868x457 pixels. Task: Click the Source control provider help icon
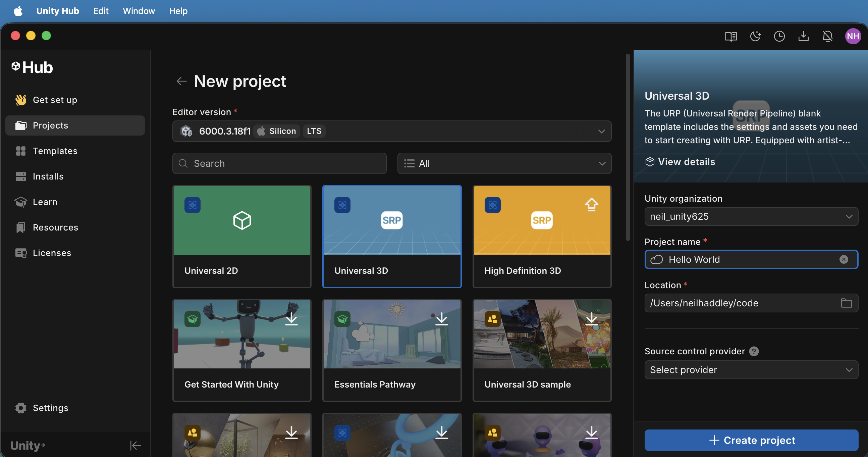[754, 351]
